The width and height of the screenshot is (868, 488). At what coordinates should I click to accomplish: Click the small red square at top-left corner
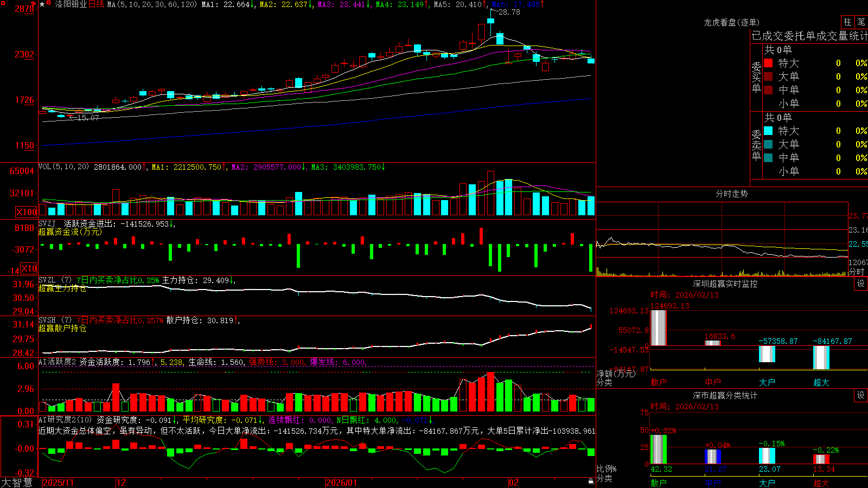click(3, 3)
